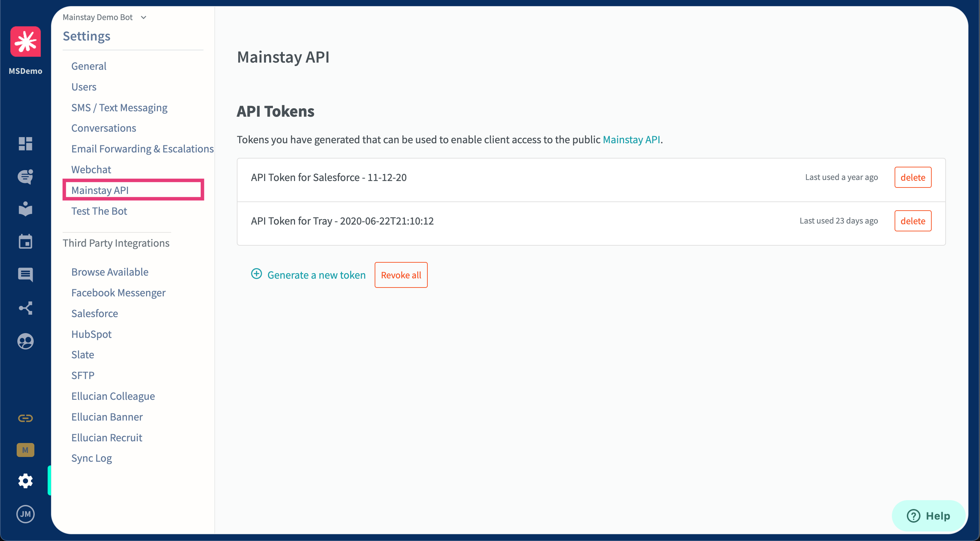Click Revoke all button
Image resolution: width=980 pixels, height=541 pixels.
pyautogui.click(x=401, y=275)
